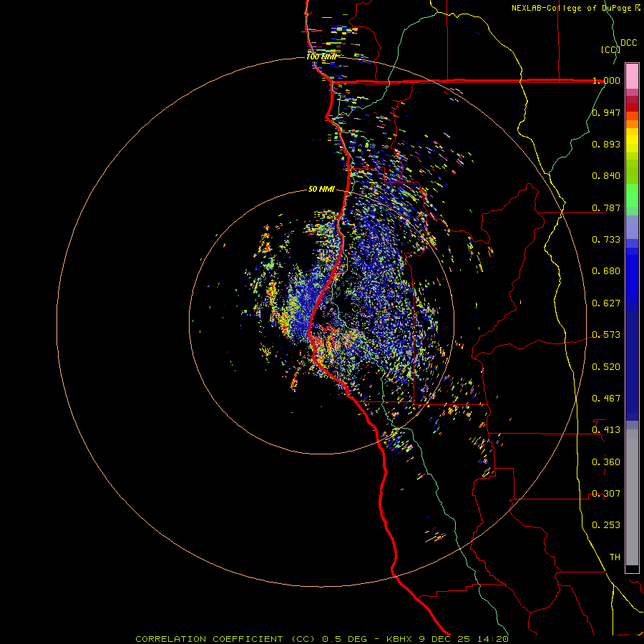The width and height of the screenshot is (644, 644).
Task: Click the 100 NMI range ring label
Action: [x=321, y=57]
